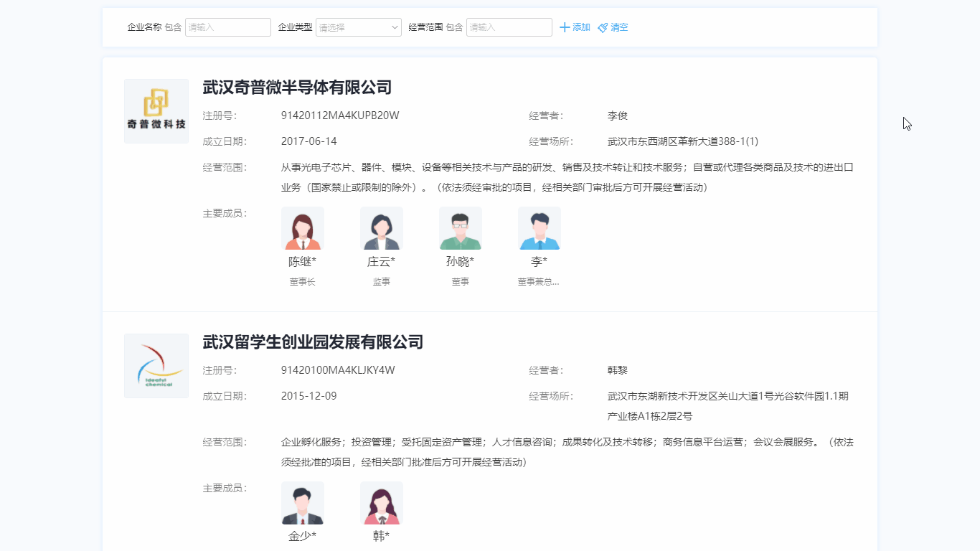
Task: Select the avatar of 监事 庄云*
Action: click(x=381, y=227)
